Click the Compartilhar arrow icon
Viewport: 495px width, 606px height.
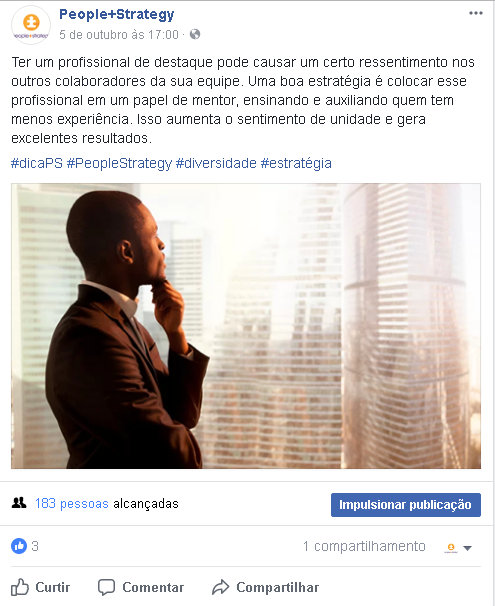[221, 587]
